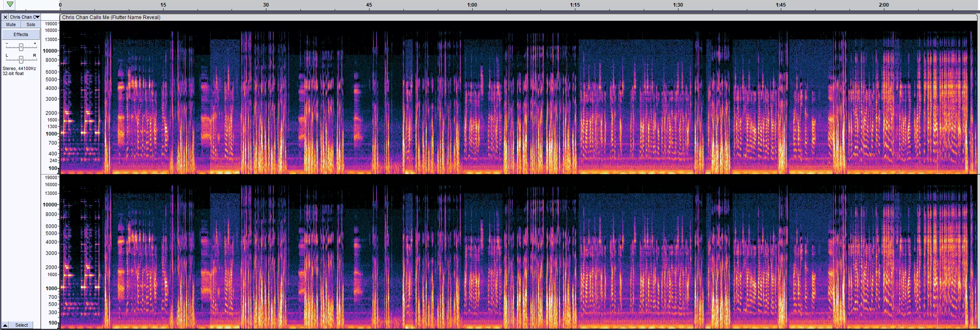Open the Chris Chan track name dropdown
This screenshot has width=980, height=330.
[24, 17]
